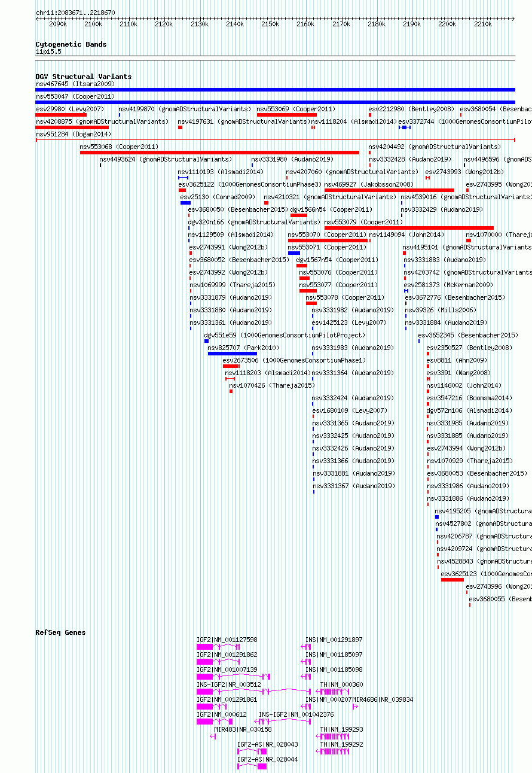Select nsv39326 (Mills2006) label

tap(441, 310)
